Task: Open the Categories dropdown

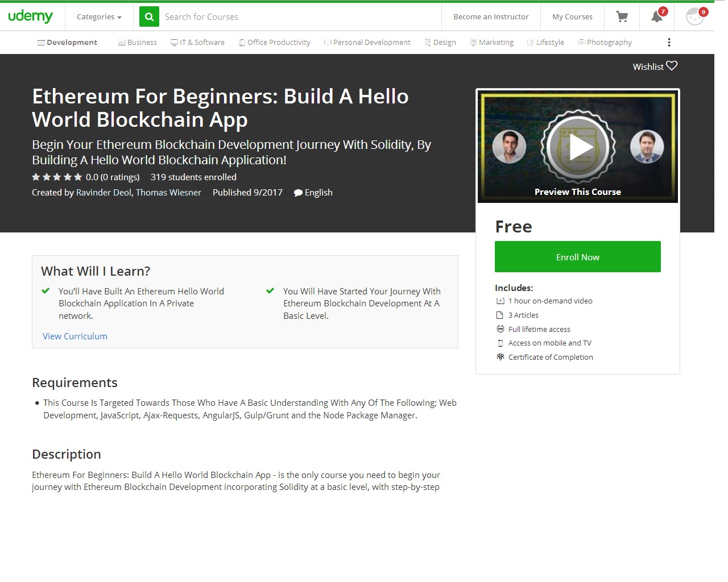Action: (x=100, y=17)
